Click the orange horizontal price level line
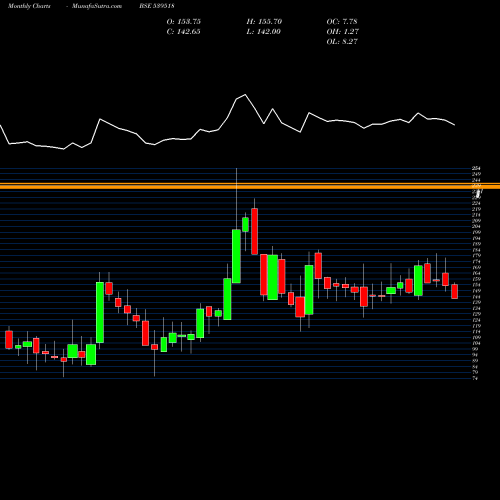The image size is (500, 500). pyautogui.click(x=250, y=186)
